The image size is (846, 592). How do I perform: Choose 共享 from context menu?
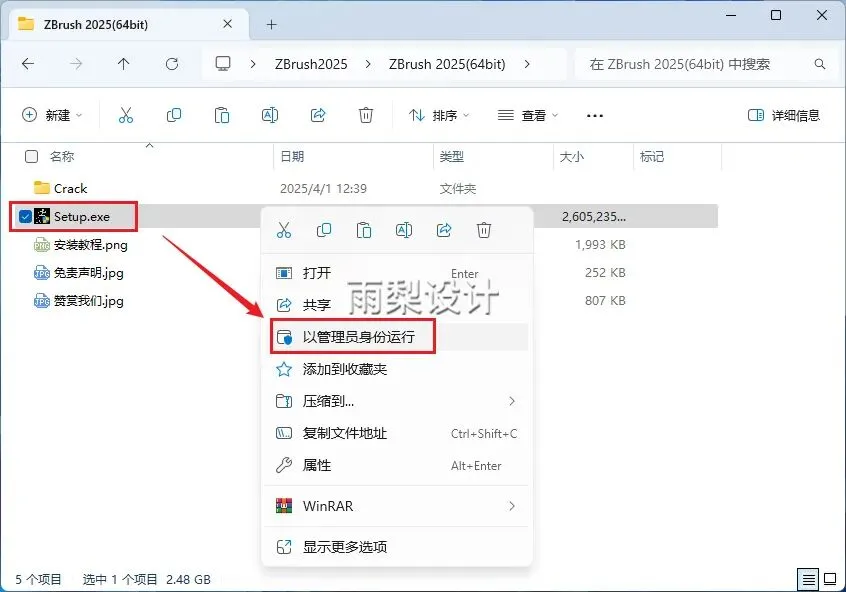tap(397, 305)
